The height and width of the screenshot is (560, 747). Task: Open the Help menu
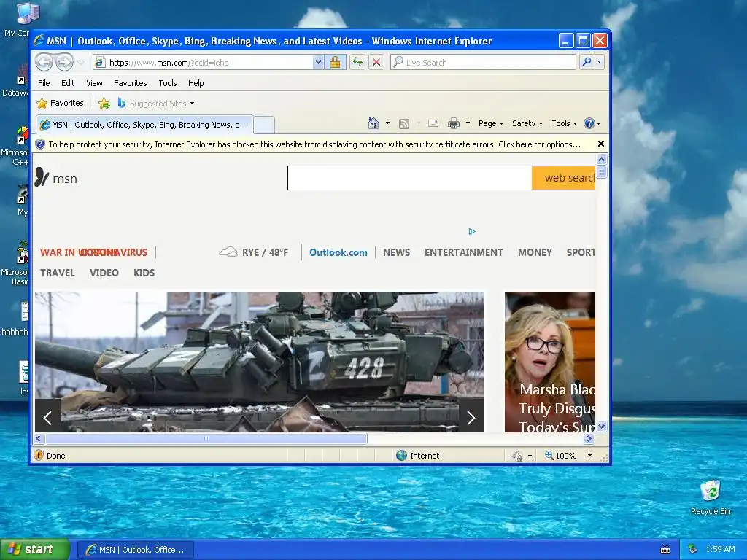(x=196, y=83)
